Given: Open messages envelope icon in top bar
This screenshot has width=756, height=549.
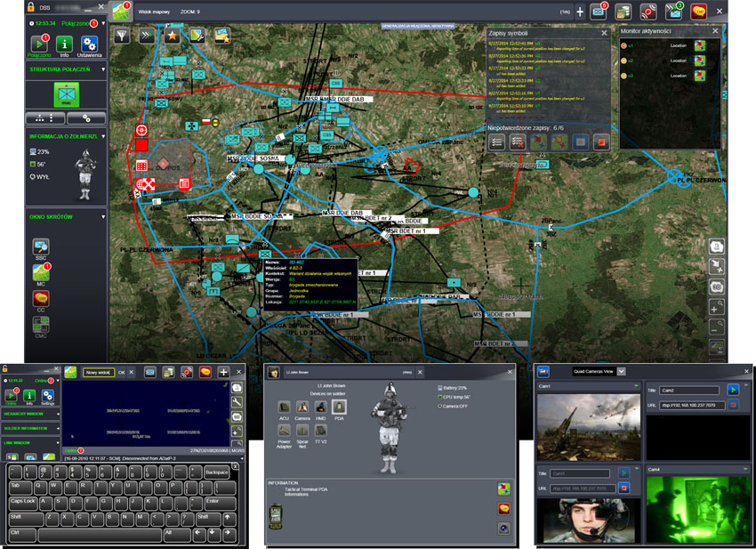Looking at the screenshot, I should 599,12.
